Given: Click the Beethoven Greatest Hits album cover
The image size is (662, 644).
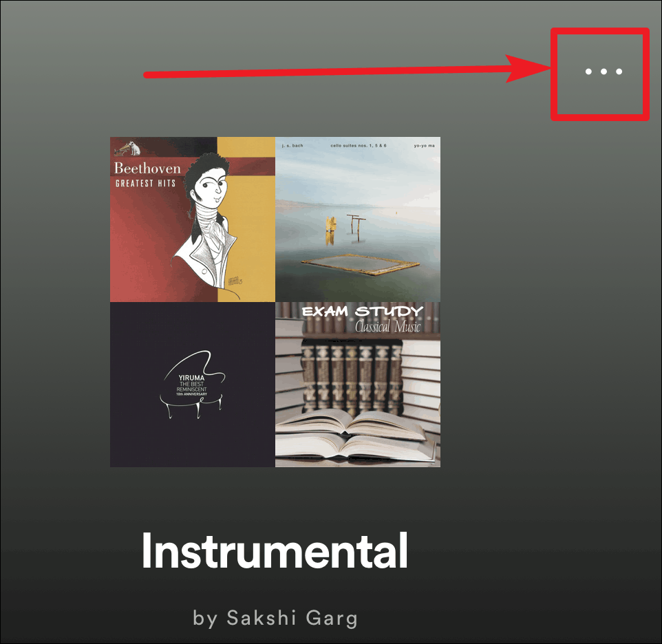Looking at the screenshot, I should coord(193,219).
